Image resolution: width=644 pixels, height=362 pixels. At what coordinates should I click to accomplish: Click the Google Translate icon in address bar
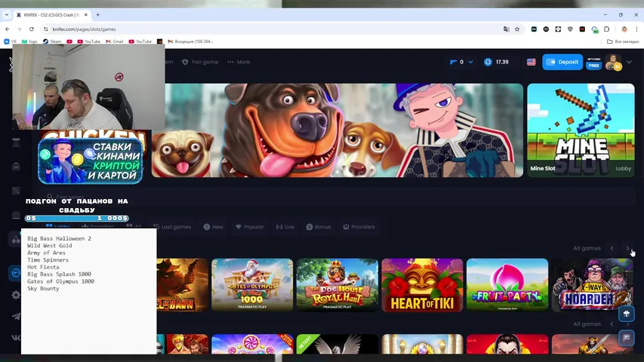pos(506,29)
